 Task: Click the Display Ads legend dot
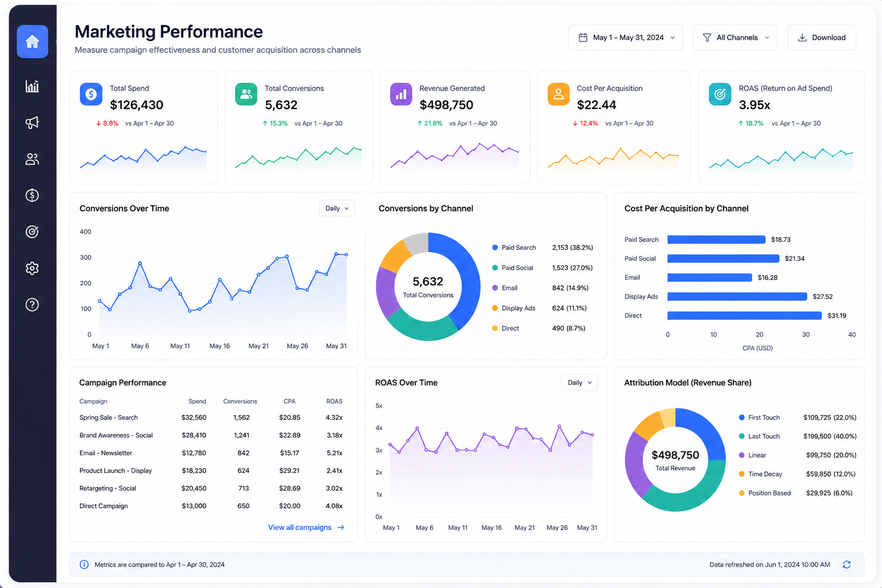pos(495,308)
